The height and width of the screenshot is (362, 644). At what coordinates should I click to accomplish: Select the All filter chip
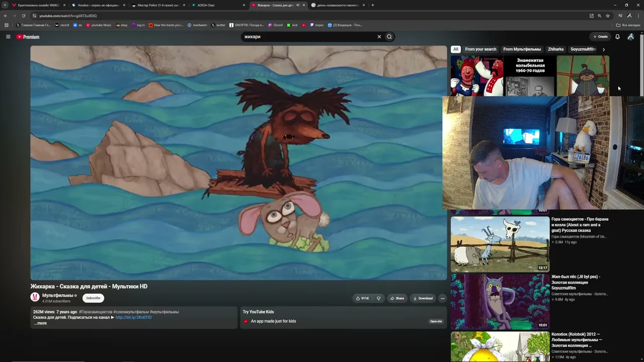tap(456, 49)
